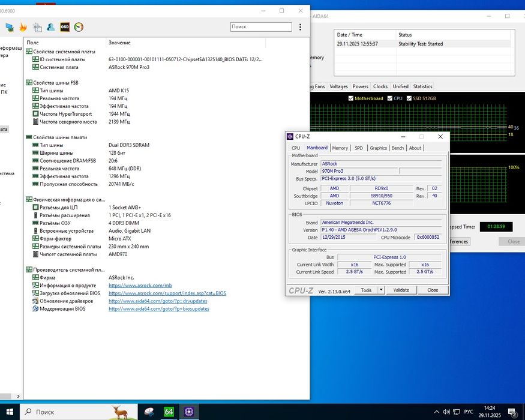Open the benchmark gauge icon in toolbar
Screen dimensions: 525x420
pos(79,27)
